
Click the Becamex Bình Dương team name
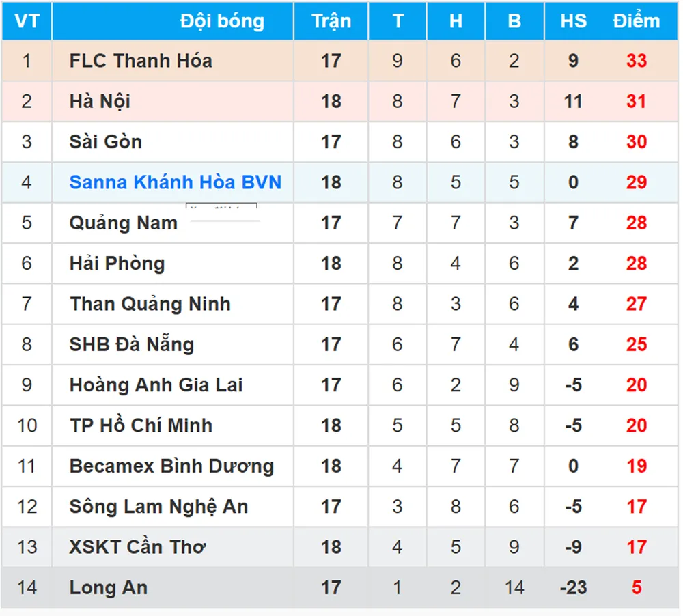coord(171,466)
